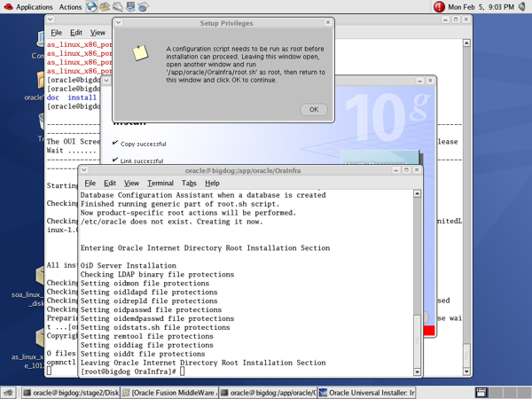Open the Terminal menu in OraInfra terminal
532x399 pixels.
tap(160, 184)
